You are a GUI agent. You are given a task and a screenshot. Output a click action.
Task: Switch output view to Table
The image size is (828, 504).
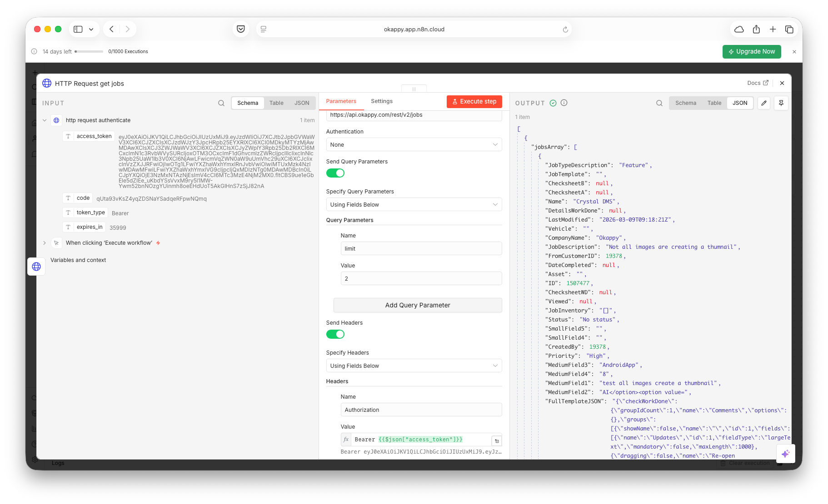tap(714, 103)
